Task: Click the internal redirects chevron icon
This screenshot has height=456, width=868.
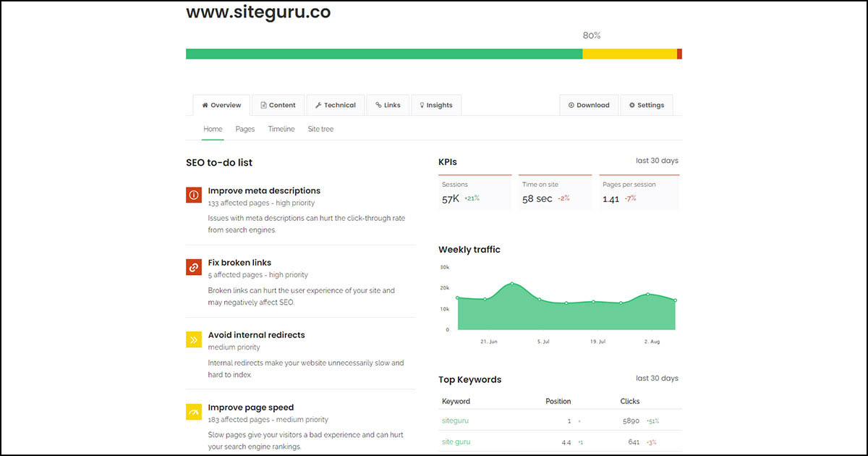Action: tap(193, 339)
